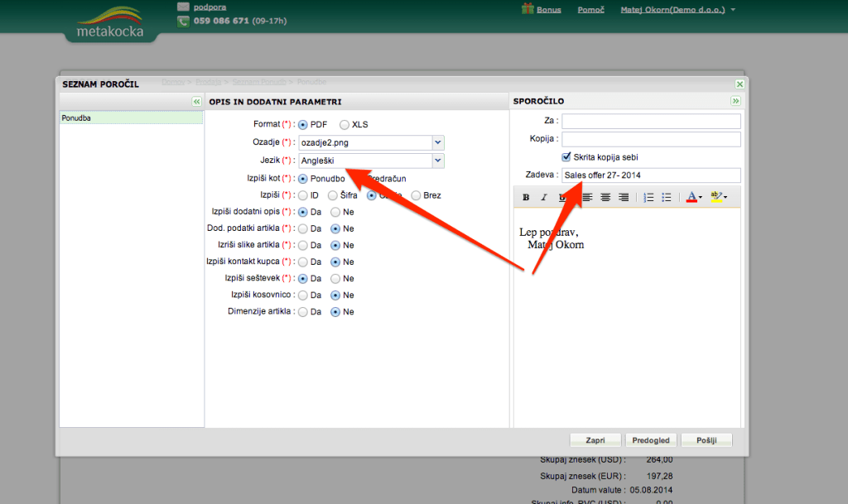The width and height of the screenshot is (848, 504).
Task: Toggle bold formatting in message editor
Action: tap(526, 198)
